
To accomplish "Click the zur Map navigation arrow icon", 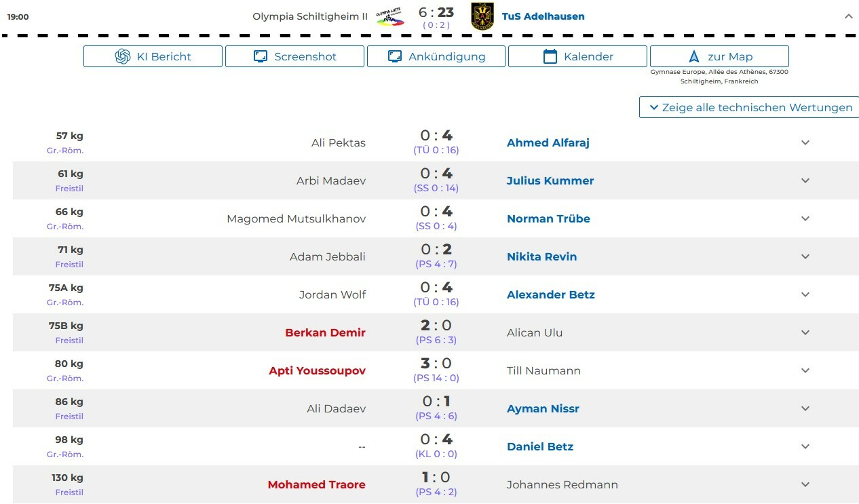I will 693,57.
